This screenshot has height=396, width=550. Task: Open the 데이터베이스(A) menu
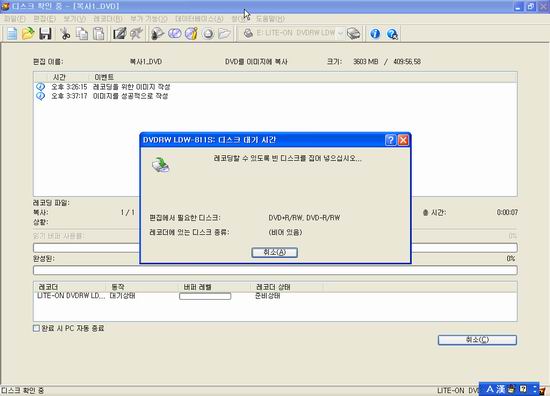(x=199, y=19)
